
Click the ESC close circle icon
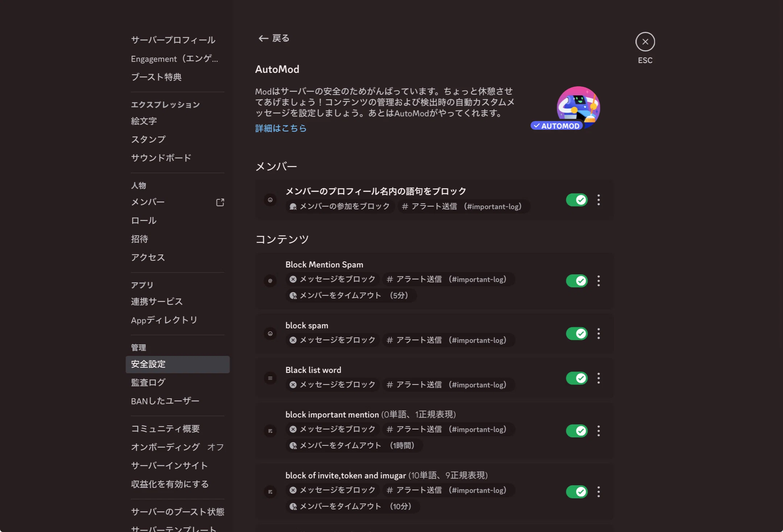(645, 42)
